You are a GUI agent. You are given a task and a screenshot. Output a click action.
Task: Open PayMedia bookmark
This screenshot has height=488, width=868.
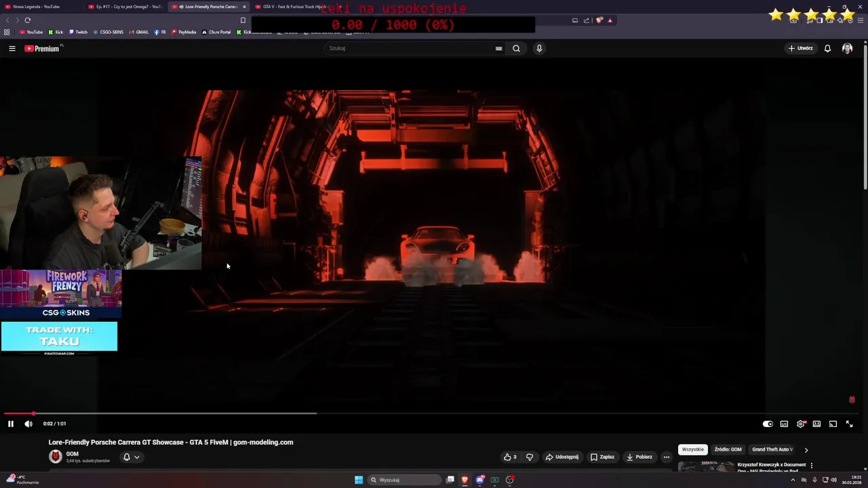(184, 32)
